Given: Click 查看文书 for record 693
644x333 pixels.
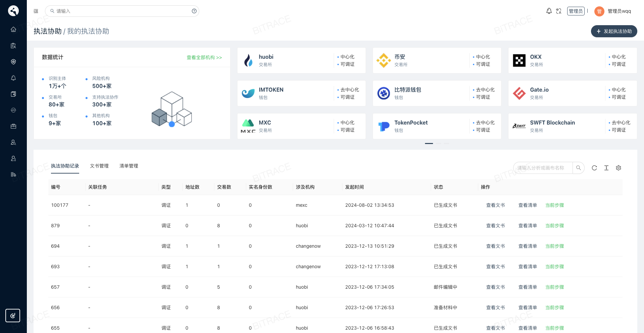Looking at the screenshot, I should [495, 267].
